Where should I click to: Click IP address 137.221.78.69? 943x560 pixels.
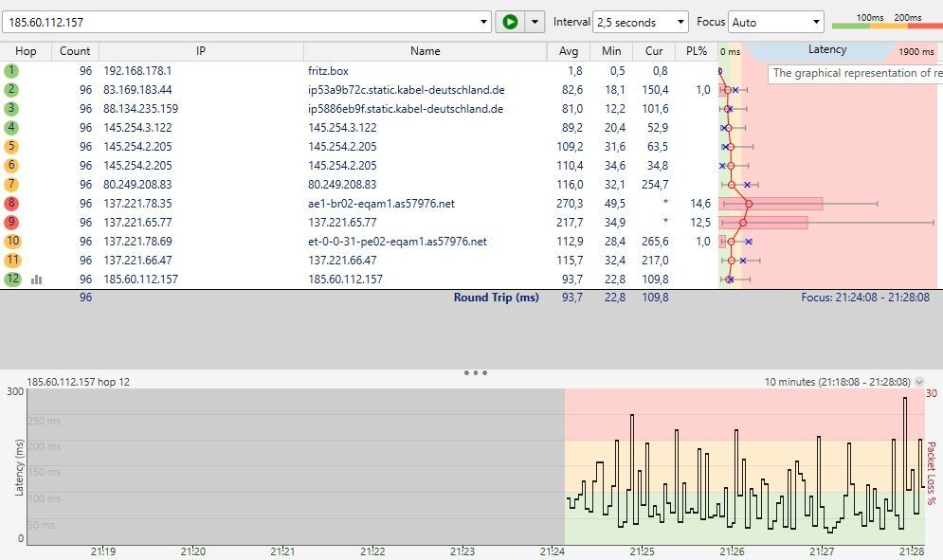click(x=137, y=242)
